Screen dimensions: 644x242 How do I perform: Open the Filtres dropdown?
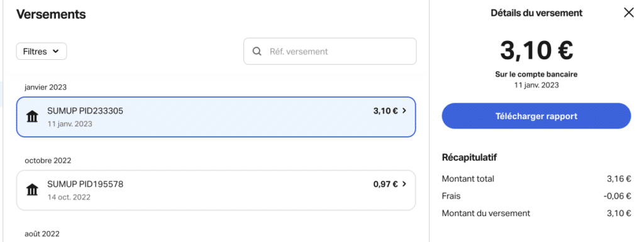[42, 52]
